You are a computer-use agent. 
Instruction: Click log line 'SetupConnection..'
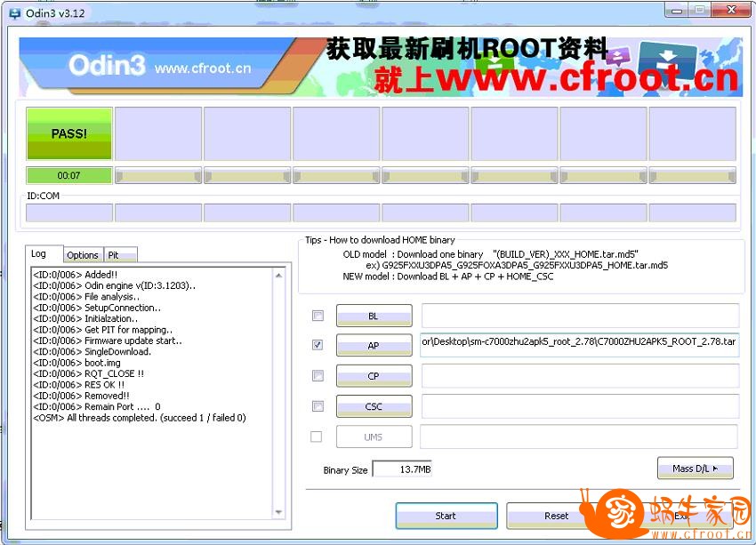97,308
